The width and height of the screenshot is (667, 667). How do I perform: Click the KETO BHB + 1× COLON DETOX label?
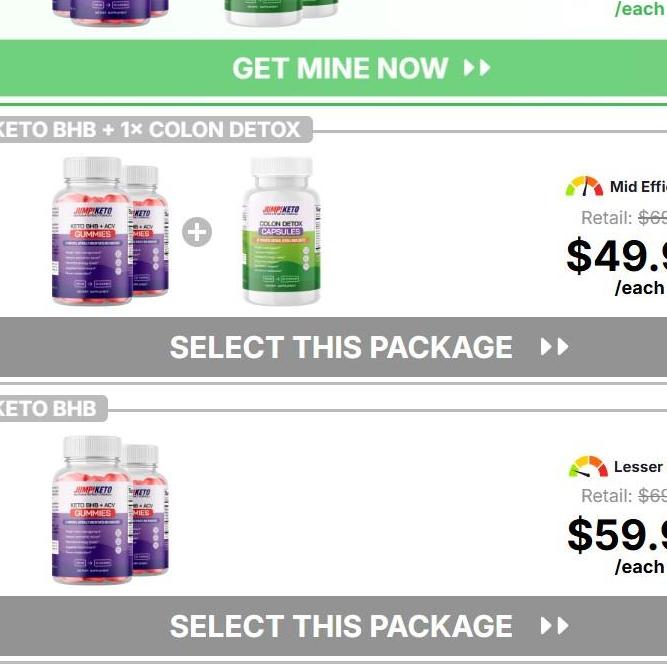[150, 129]
